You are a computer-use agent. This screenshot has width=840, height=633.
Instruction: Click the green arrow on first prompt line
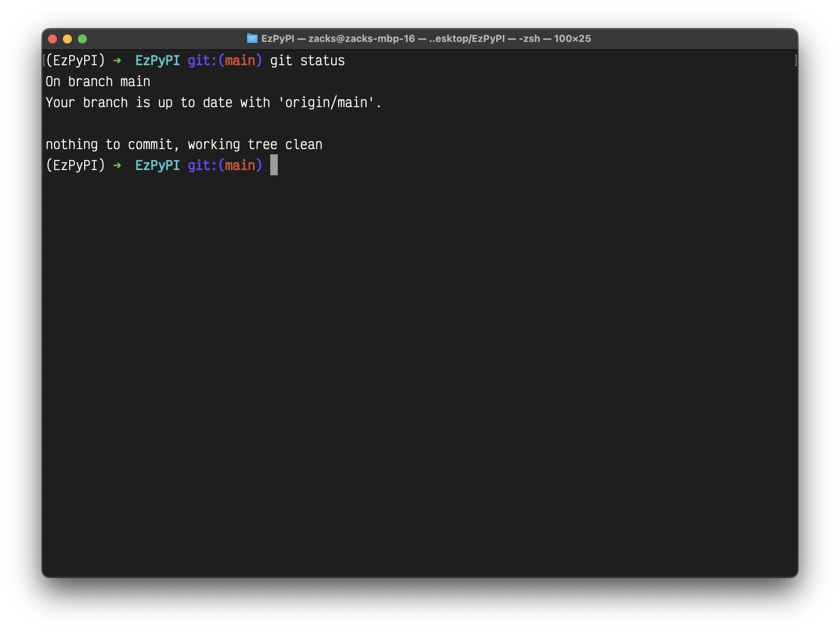tap(117, 61)
